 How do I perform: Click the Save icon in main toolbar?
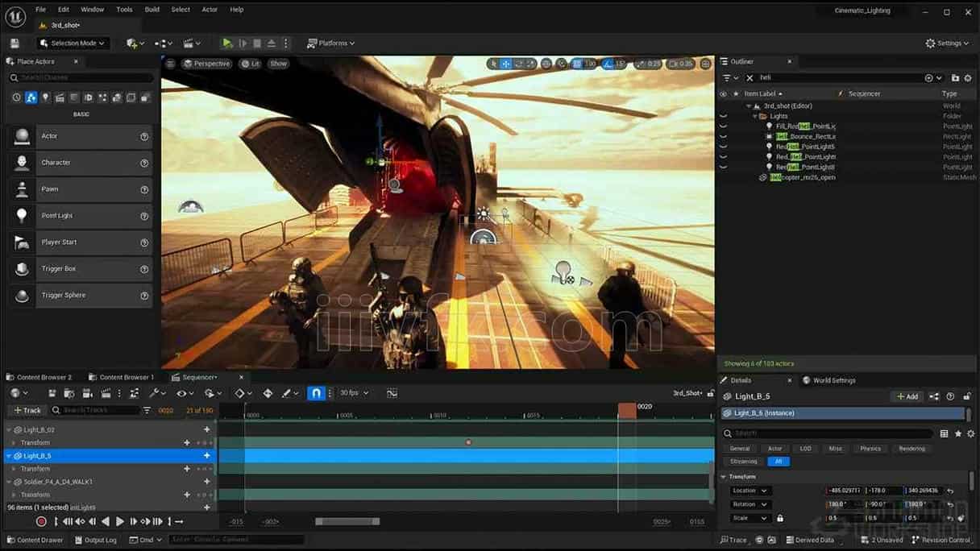(x=15, y=43)
